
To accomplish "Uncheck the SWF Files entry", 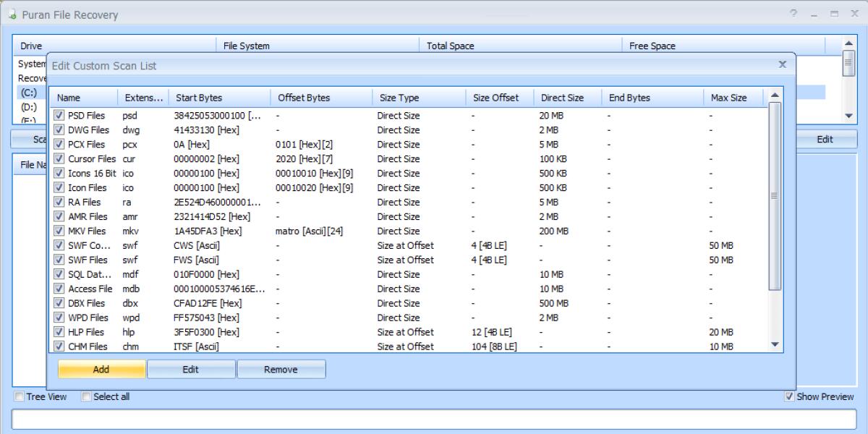I will coord(59,260).
